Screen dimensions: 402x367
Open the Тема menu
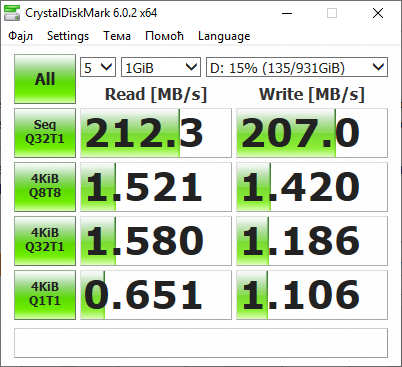(x=117, y=36)
